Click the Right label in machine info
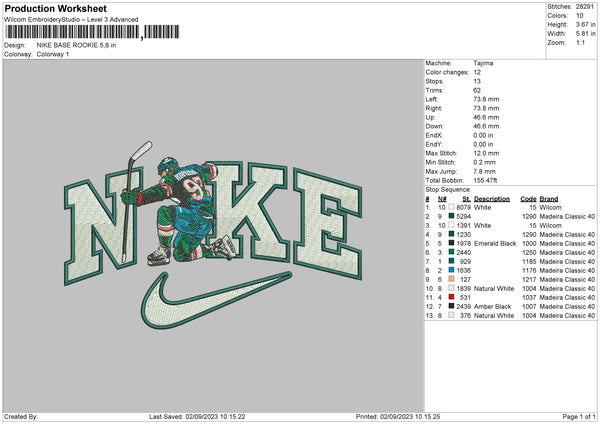 [x=434, y=108]
